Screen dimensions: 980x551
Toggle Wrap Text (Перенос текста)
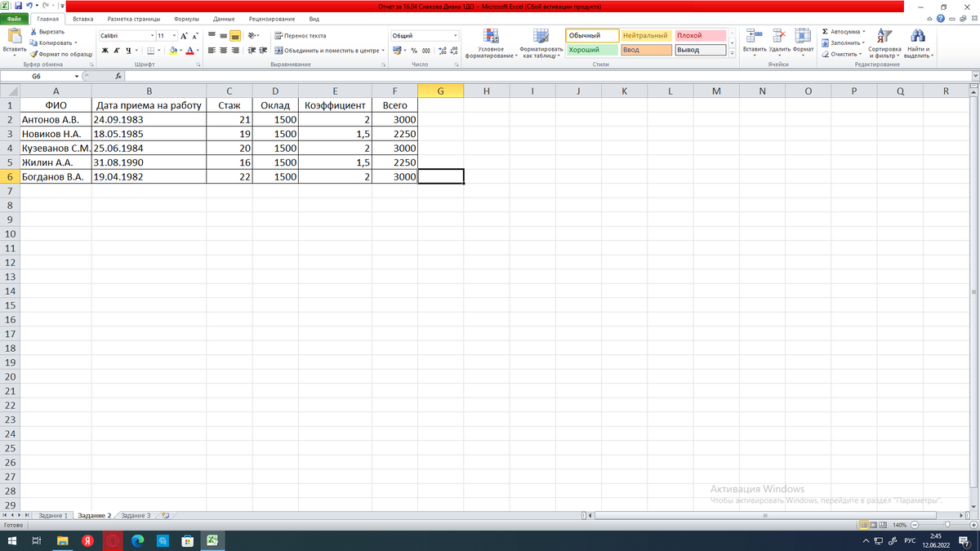pos(300,36)
